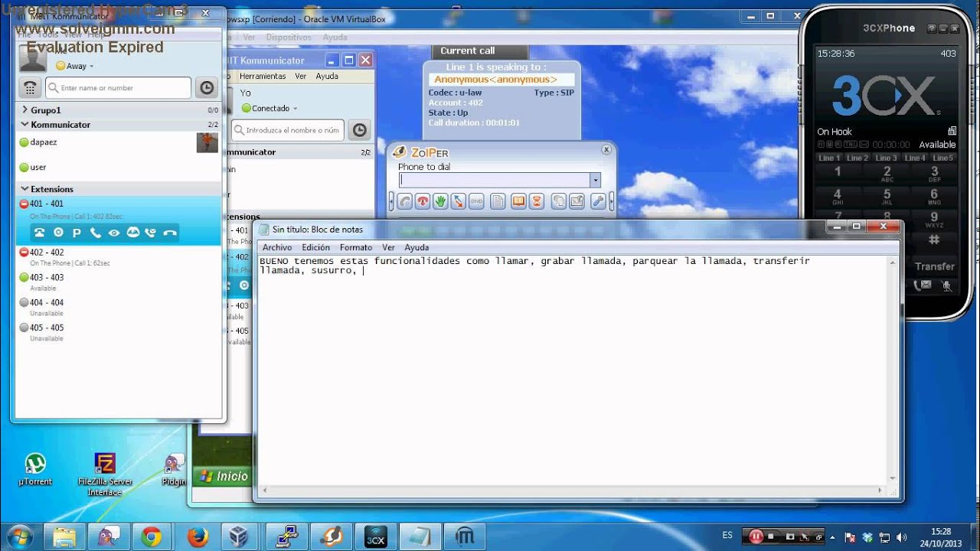Click the handset transfer icon for extension 401
980x551 pixels.
[95, 233]
